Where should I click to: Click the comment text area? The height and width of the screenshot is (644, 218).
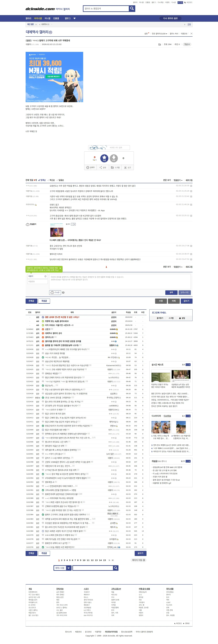tap(120, 281)
